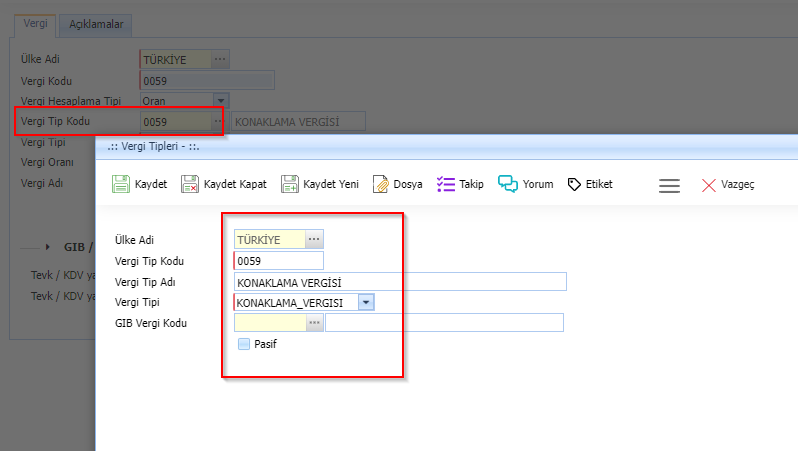This screenshot has width=798, height=451.
Task: Click the Vergi Tip Kodu field in the dialog
Action: pos(278,261)
